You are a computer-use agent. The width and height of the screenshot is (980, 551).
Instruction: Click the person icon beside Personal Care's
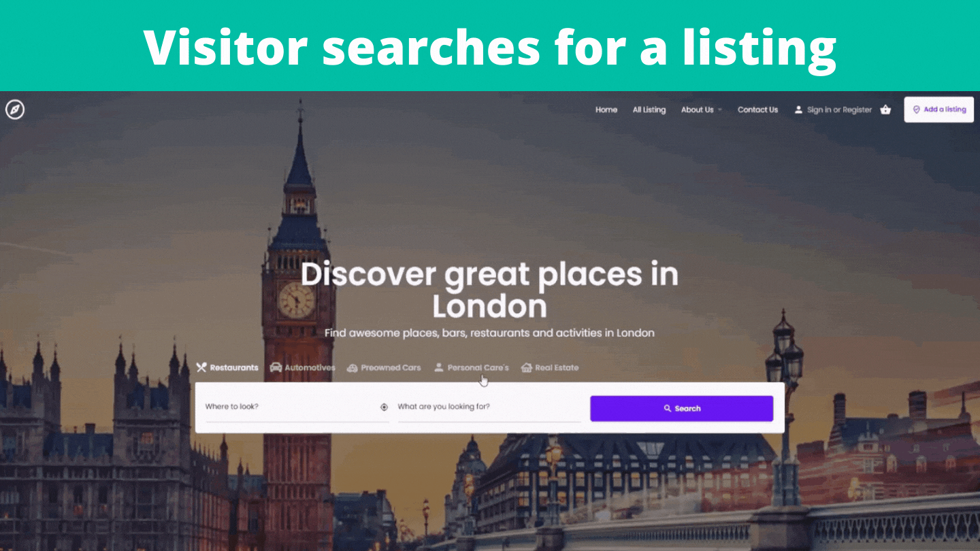pyautogui.click(x=439, y=367)
